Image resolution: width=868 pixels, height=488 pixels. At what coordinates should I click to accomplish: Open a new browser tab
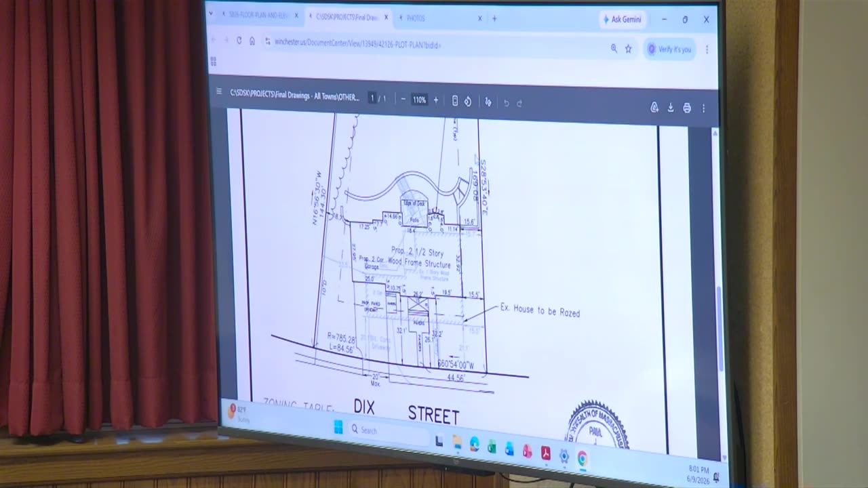pyautogui.click(x=494, y=18)
